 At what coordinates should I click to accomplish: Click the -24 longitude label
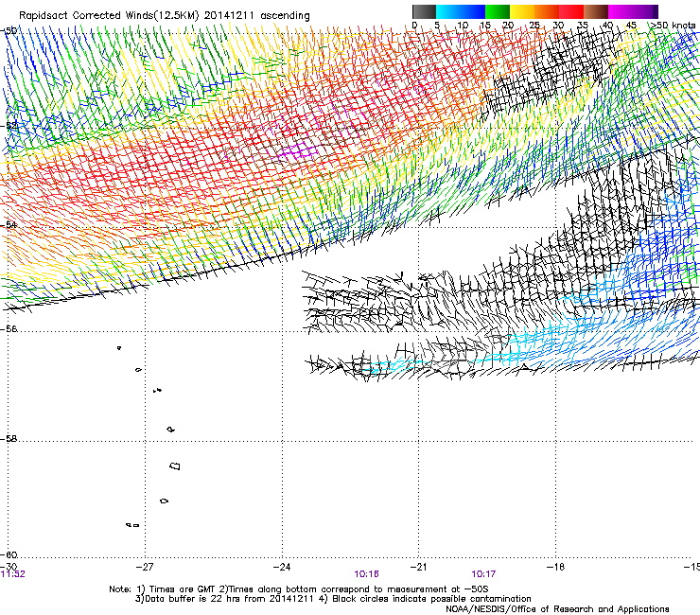click(282, 567)
